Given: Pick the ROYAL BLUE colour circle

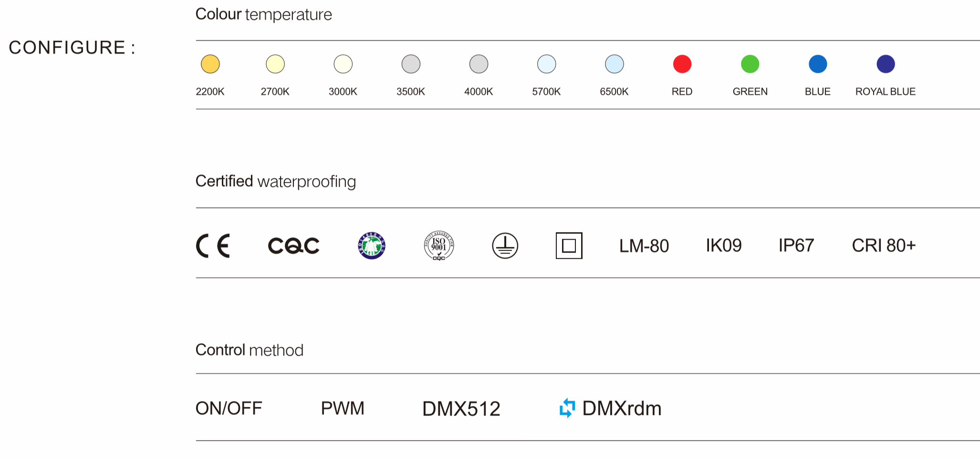Looking at the screenshot, I should pyautogui.click(x=886, y=64).
